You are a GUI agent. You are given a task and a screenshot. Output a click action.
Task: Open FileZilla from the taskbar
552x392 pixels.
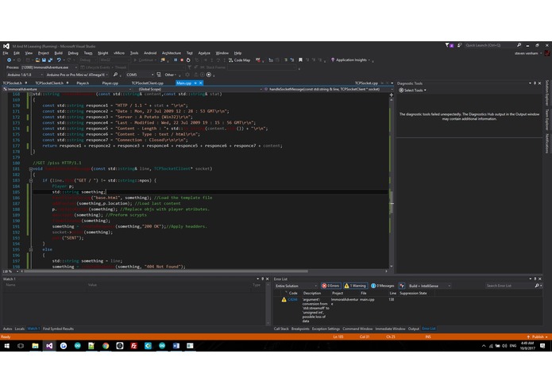(x=133, y=346)
